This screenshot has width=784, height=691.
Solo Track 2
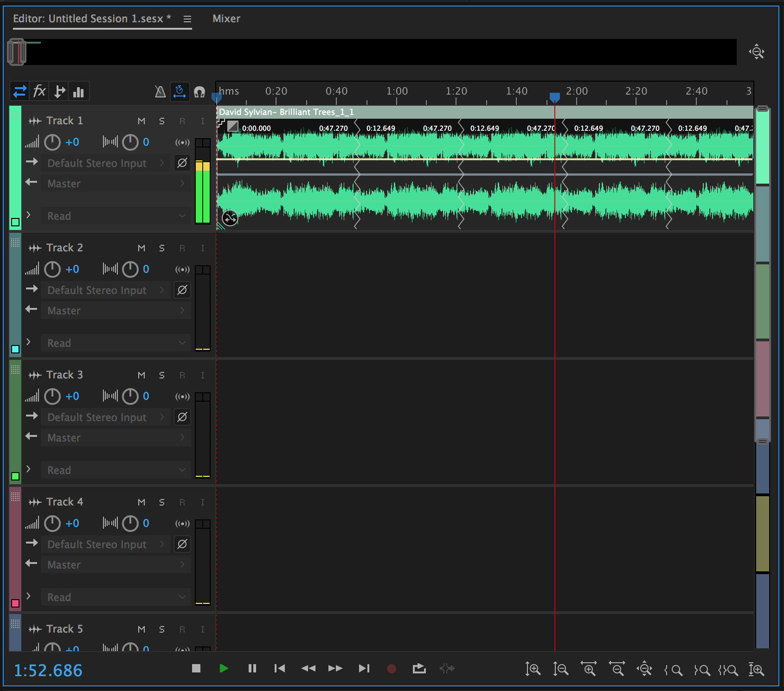click(x=161, y=248)
